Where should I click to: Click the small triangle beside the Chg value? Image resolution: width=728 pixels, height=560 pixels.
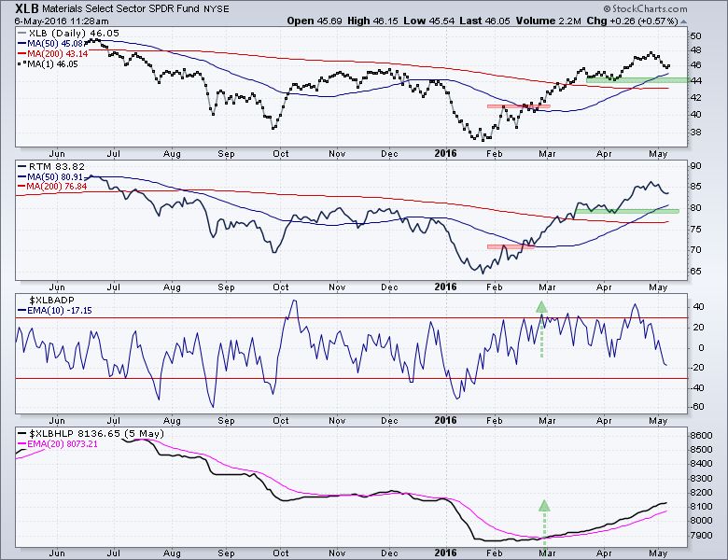683,21
